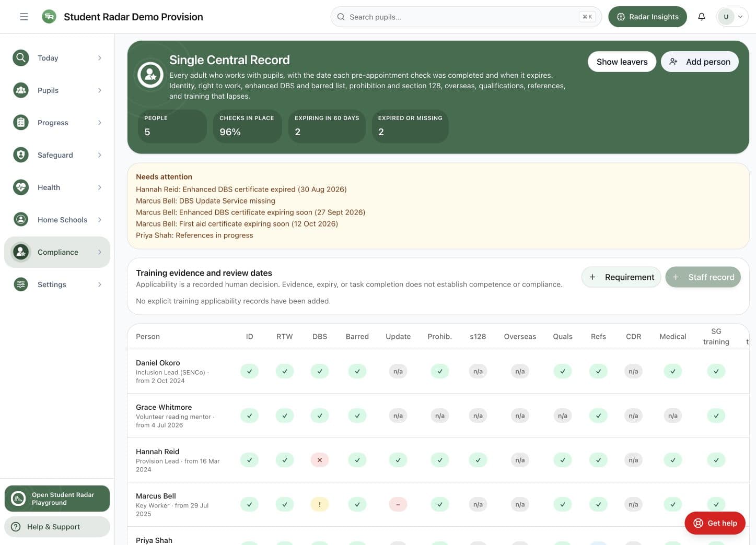Click the Single Central Record header icon
This screenshot has width=756, height=545.
150,75
